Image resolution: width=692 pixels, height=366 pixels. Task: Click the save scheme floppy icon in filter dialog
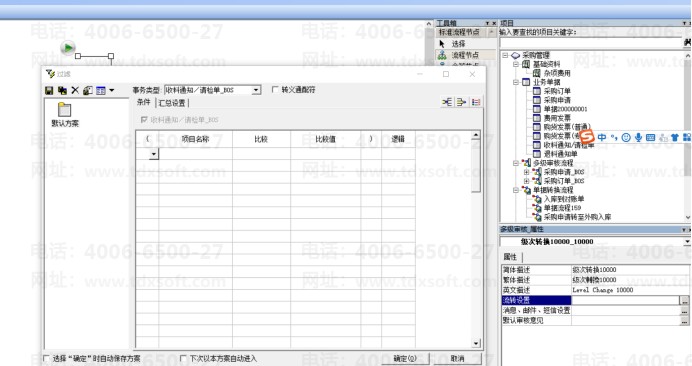(49, 91)
